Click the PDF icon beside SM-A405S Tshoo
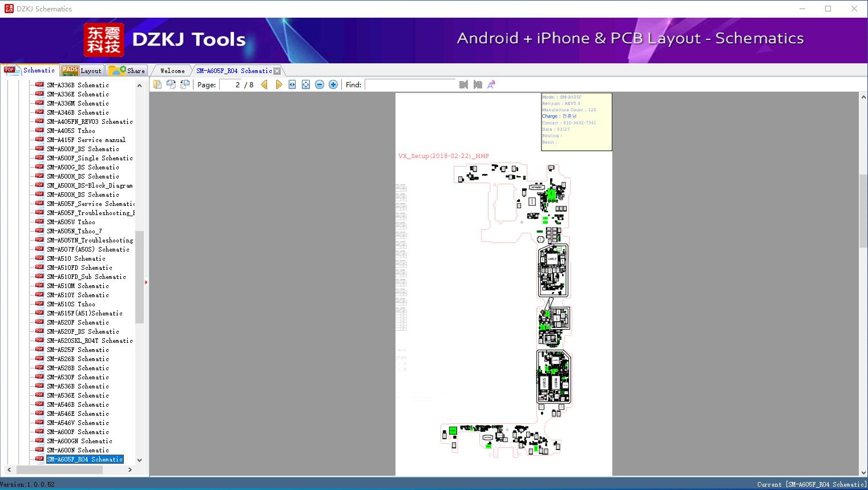Image resolution: width=868 pixels, height=490 pixels. (39, 131)
